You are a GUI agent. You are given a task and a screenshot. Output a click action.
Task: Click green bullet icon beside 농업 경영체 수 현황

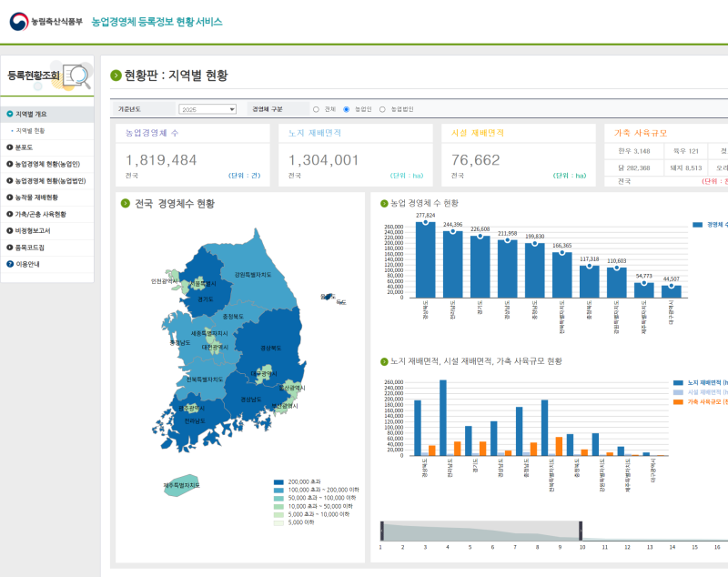(384, 203)
